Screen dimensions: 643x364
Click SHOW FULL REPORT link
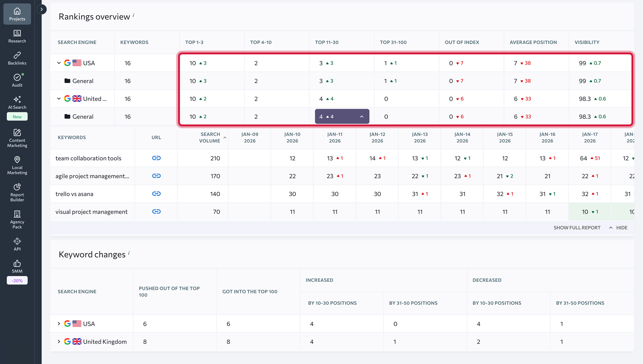click(577, 228)
